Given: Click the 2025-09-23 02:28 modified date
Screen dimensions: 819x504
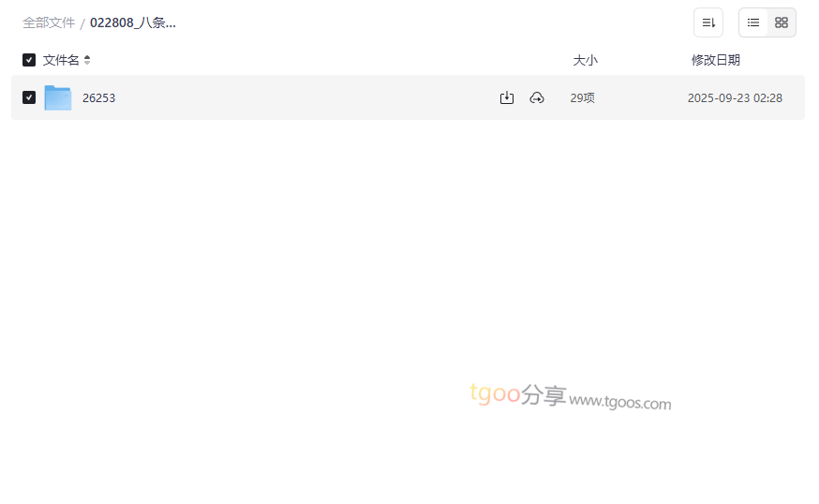Looking at the screenshot, I should (735, 98).
